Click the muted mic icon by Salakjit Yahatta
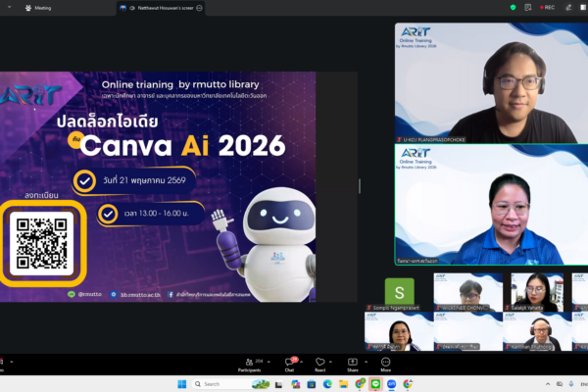The height and width of the screenshot is (392, 588). click(508, 308)
